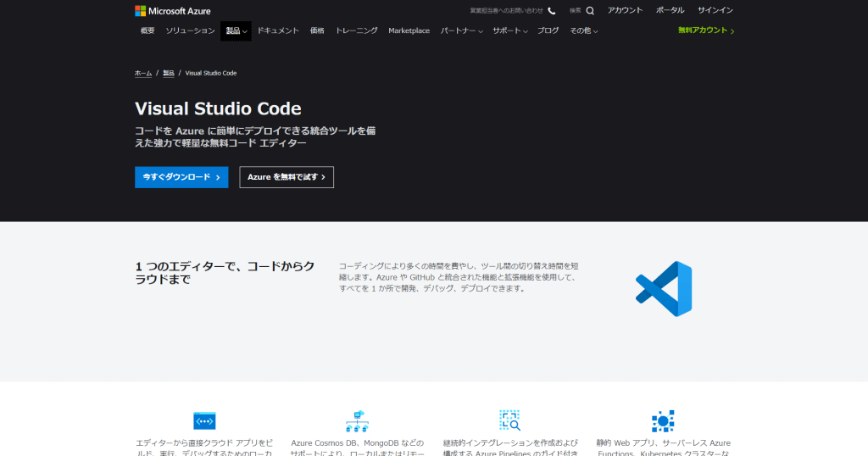Expand the サポート dropdown menu
The width and height of the screenshot is (868, 456).
(x=509, y=31)
